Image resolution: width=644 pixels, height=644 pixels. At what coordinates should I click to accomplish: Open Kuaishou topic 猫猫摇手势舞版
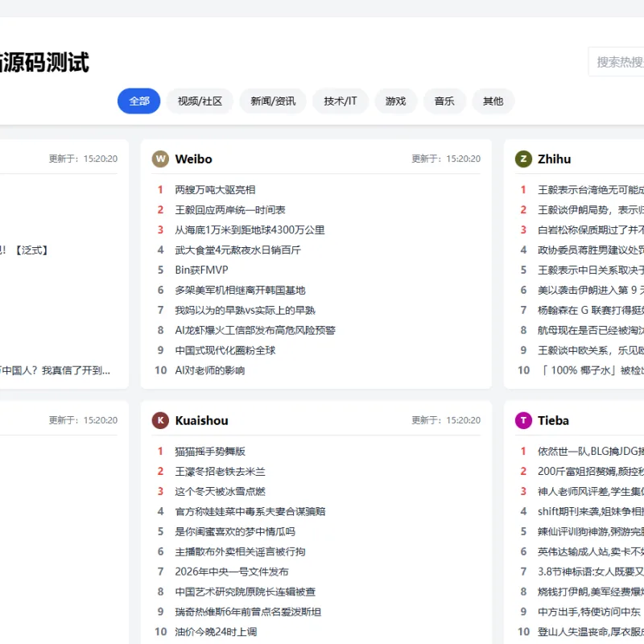[210, 452]
